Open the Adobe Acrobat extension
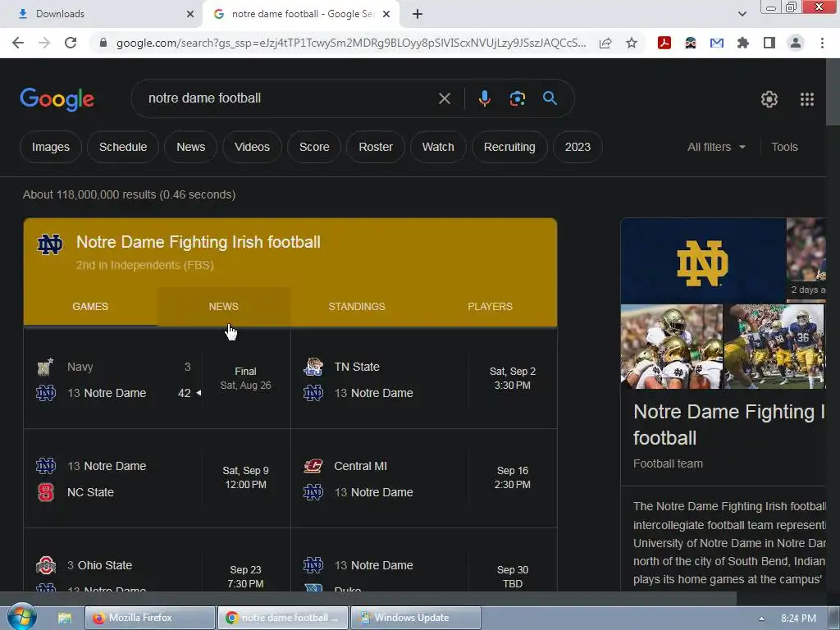The height and width of the screenshot is (630, 840). 664,43
